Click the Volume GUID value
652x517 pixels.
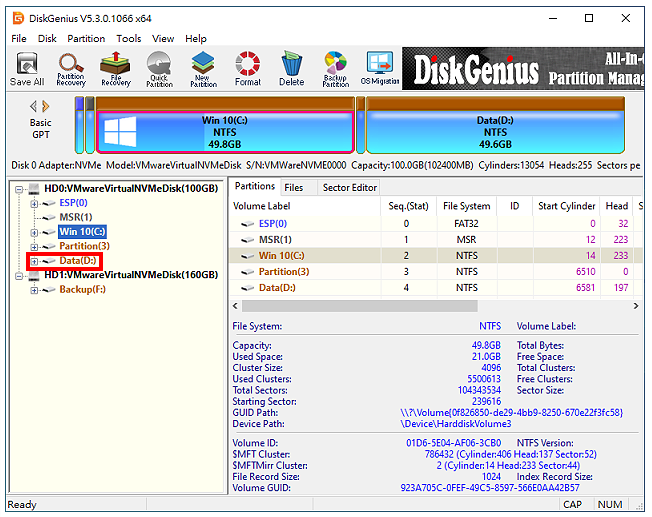[489, 488]
